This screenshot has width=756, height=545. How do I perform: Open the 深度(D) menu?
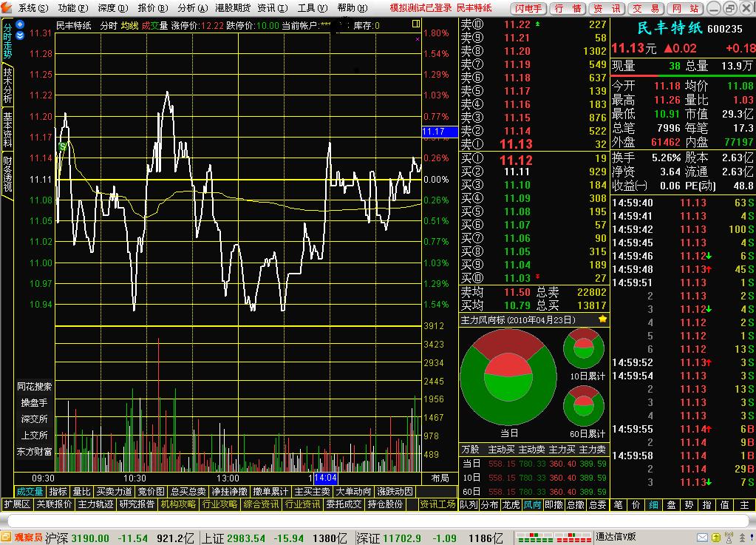113,7
